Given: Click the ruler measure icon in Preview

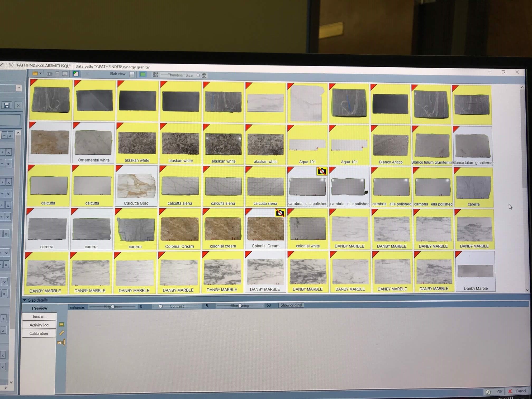Looking at the screenshot, I should 61,333.
